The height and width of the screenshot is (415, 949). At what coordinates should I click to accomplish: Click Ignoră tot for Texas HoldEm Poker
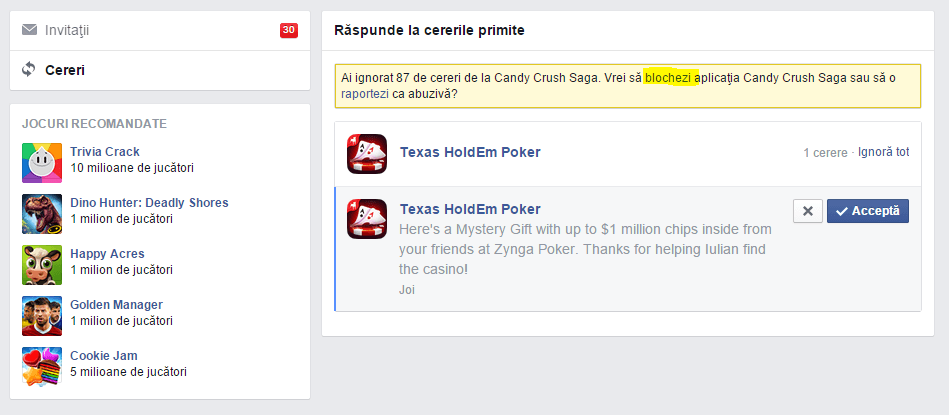click(884, 152)
